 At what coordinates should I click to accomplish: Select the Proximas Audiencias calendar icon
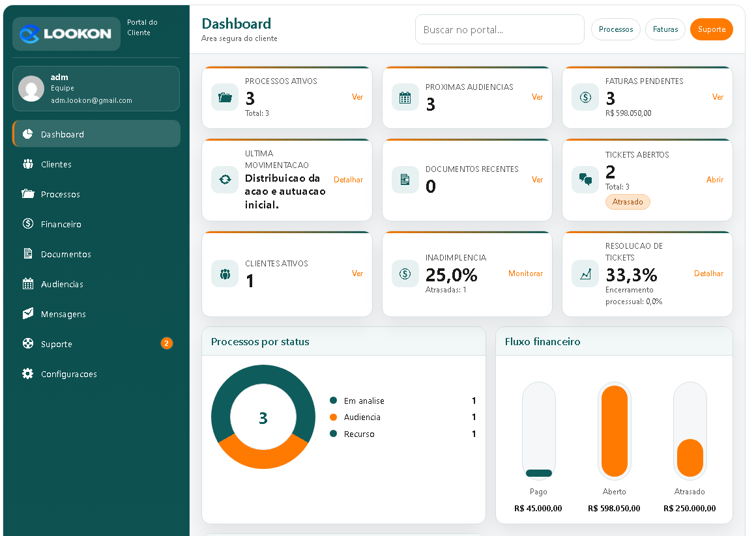405,96
